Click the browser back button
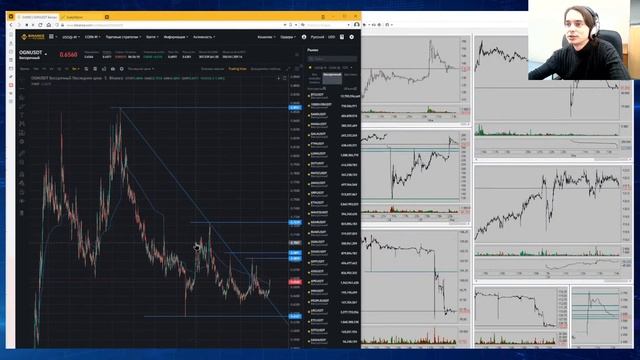The image size is (640, 360). pyautogui.click(x=11, y=25)
